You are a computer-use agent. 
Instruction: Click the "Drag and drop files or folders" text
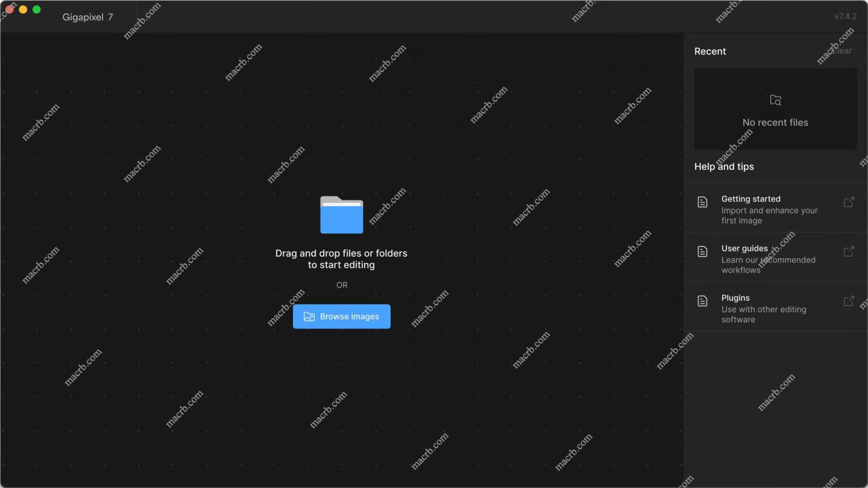point(341,253)
